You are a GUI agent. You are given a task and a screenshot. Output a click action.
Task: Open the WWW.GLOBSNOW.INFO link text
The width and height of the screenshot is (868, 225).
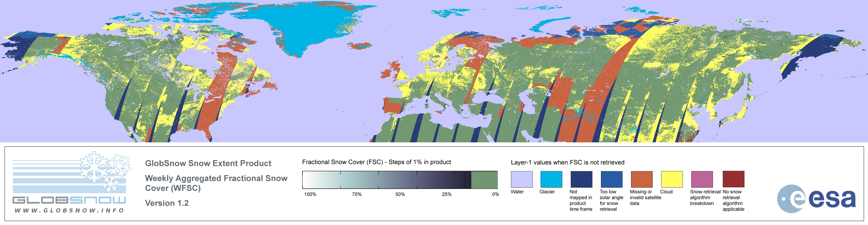69,211
